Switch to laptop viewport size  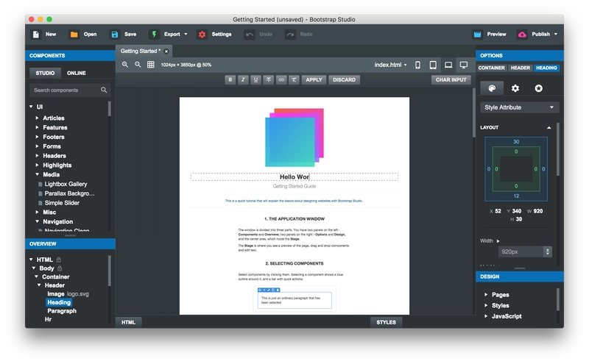[448, 65]
